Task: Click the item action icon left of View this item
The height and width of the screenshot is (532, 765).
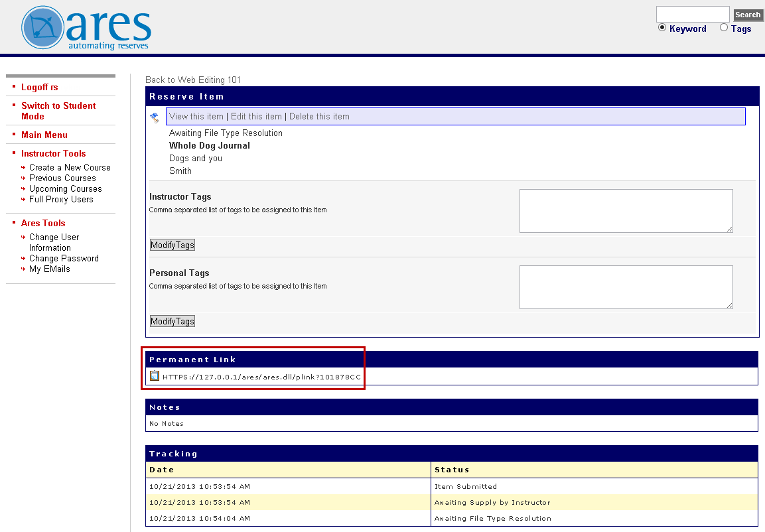Action: pyautogui.click(x=154, y=116)
